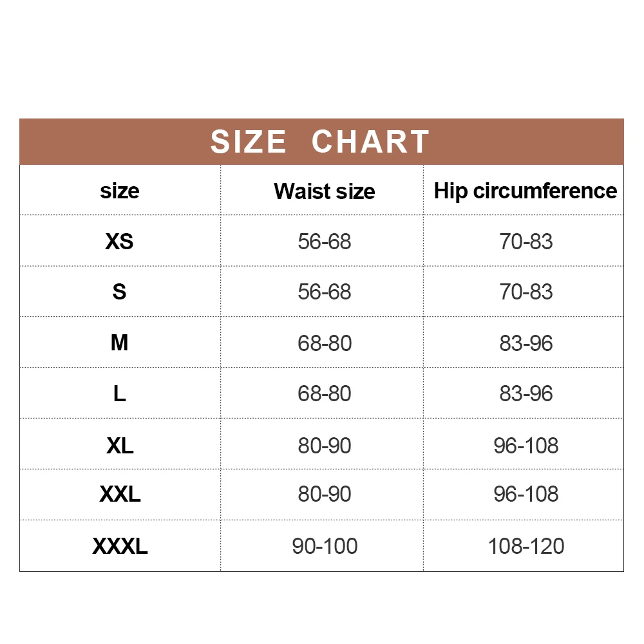Select hip value 70-83 in S row

pyautogui.click(x=526, y=292)
